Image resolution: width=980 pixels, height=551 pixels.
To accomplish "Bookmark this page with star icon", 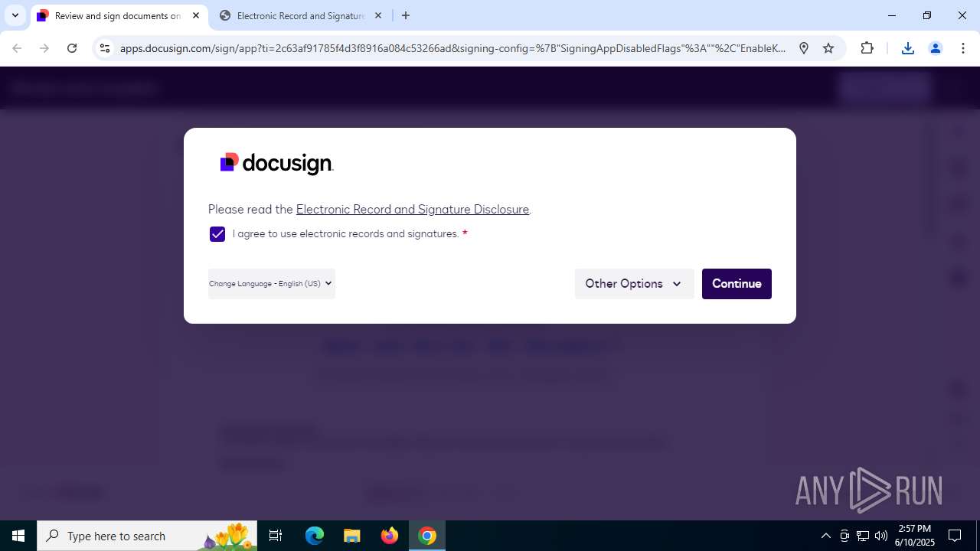I will [x=828, y=48].
